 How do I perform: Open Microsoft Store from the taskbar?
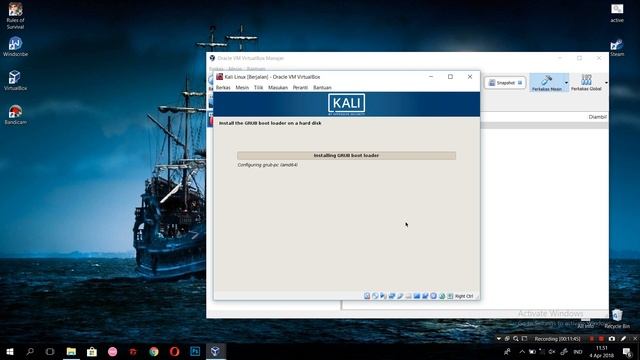[92, 351]
